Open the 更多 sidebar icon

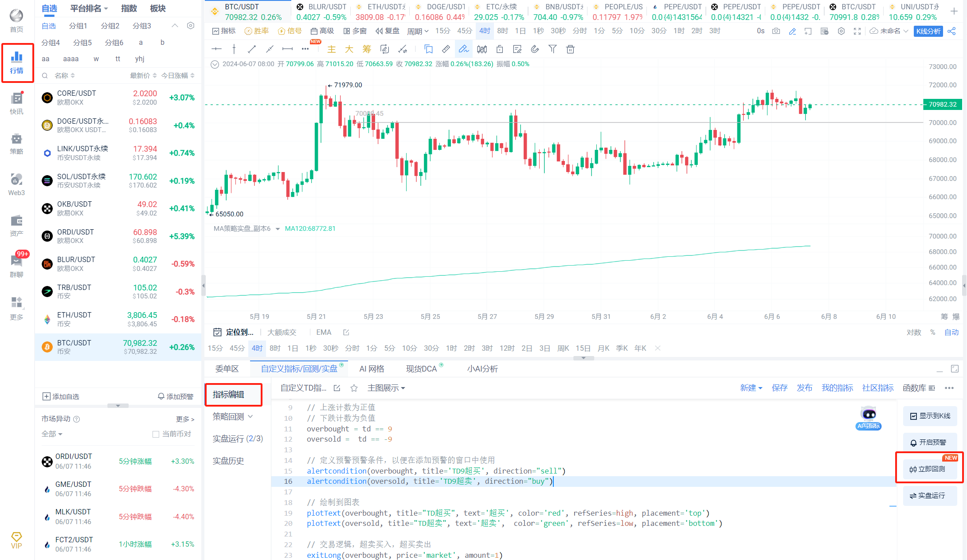pos(16,308)
